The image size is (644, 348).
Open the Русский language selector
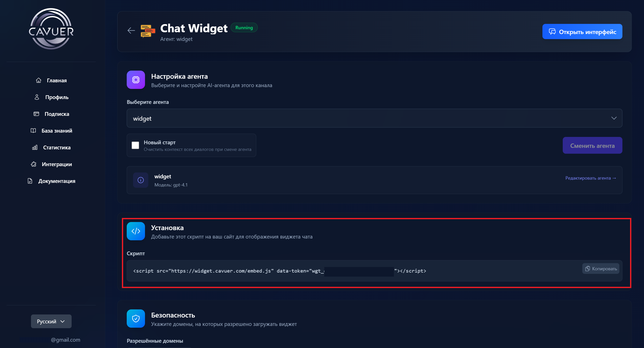click(x=51, y=321)
